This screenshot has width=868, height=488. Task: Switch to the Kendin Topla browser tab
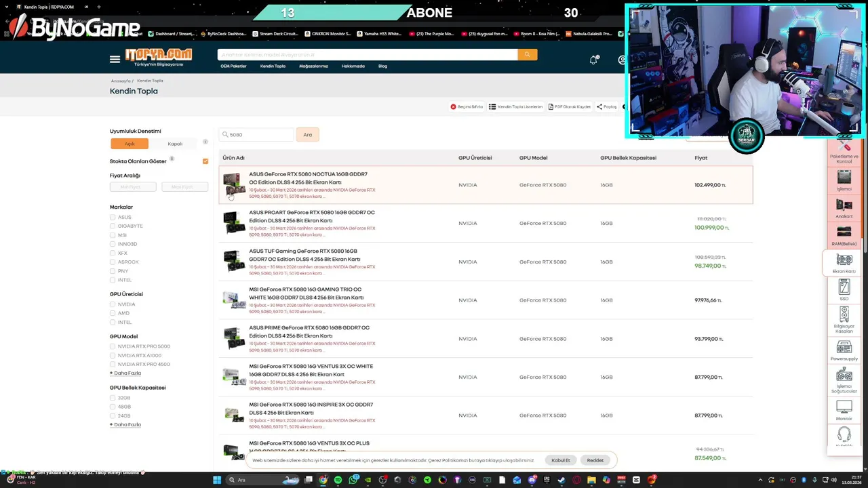pos(51,7)
